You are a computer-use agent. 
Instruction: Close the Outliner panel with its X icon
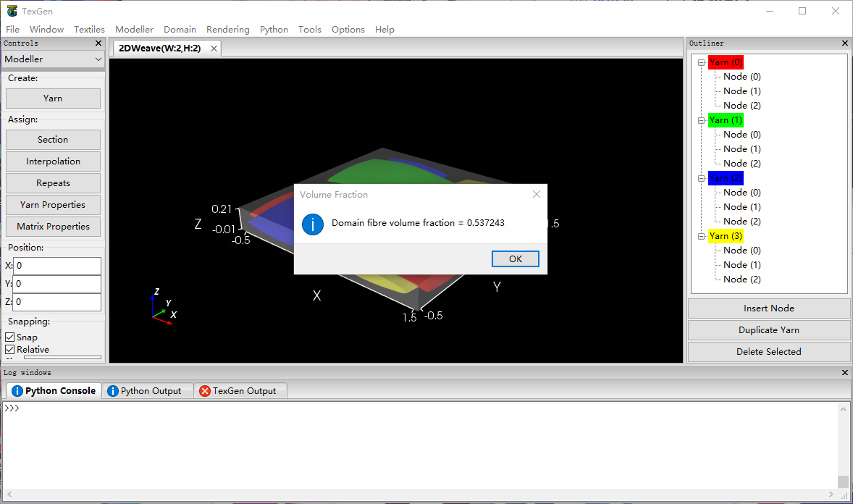844,43
